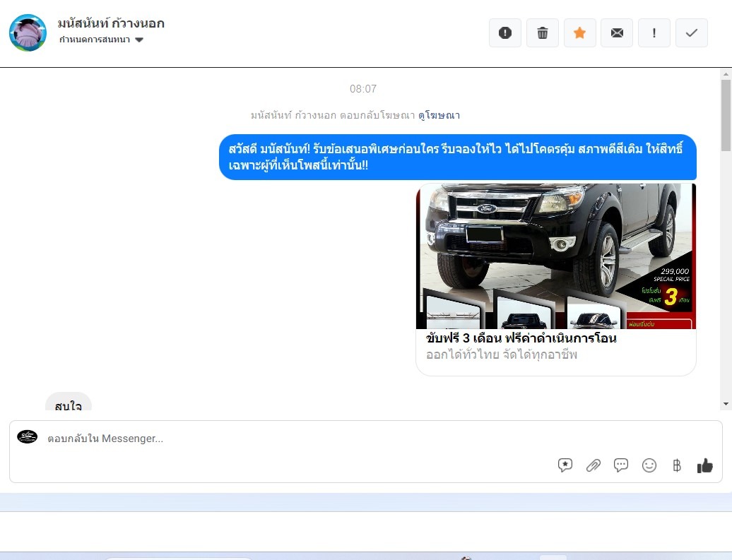Send a thumbs-up like
Screen dimensions: 732x560
[705, 465]
